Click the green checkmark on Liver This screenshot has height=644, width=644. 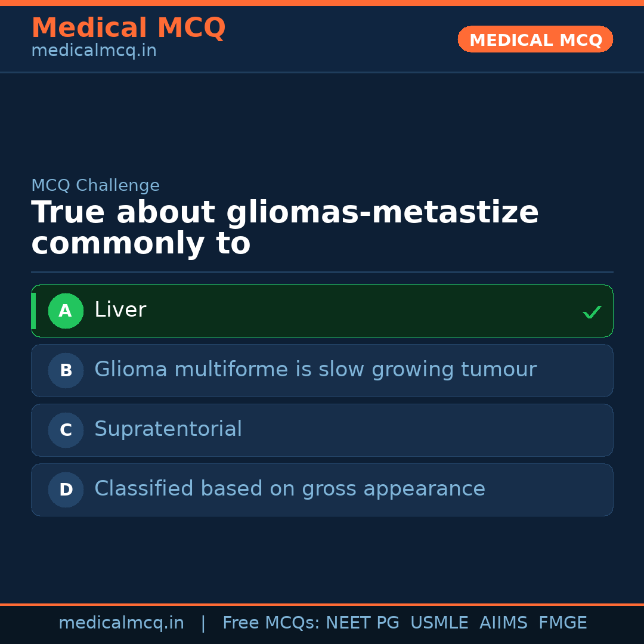click(592, 312)
